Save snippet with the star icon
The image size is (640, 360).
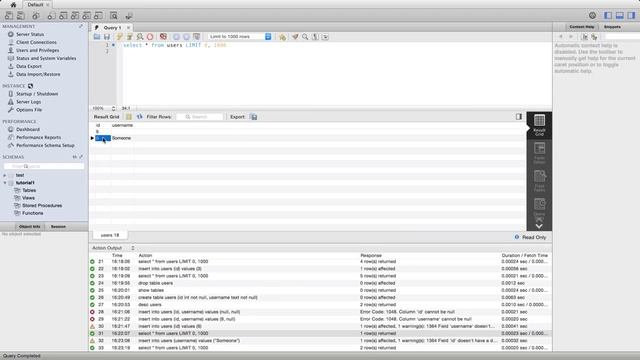pyautogui.click(x=282, y=37)
